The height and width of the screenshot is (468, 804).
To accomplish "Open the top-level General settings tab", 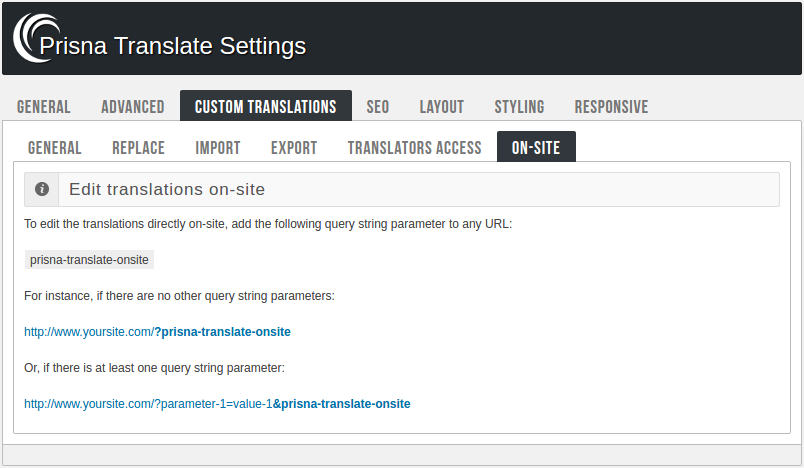I will click(x=44, y=107).
